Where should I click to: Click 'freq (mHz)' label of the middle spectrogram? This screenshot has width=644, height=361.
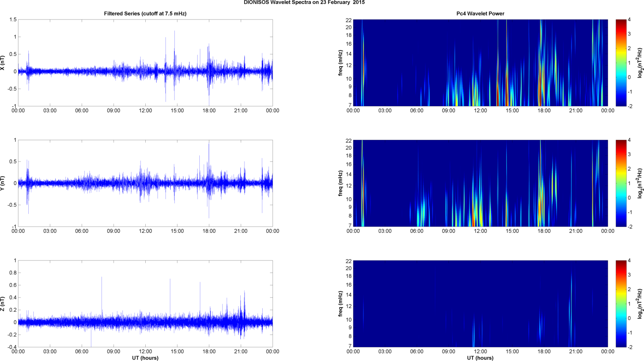340,183
